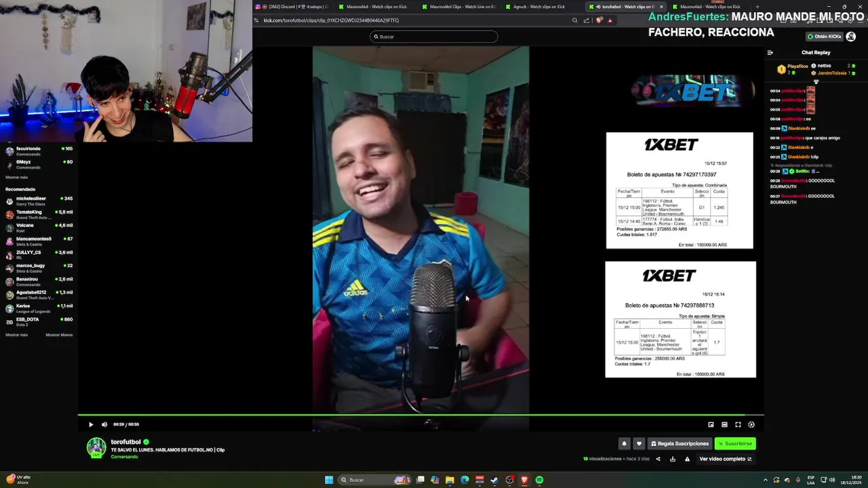Open Kerios recommended channel

39,308
